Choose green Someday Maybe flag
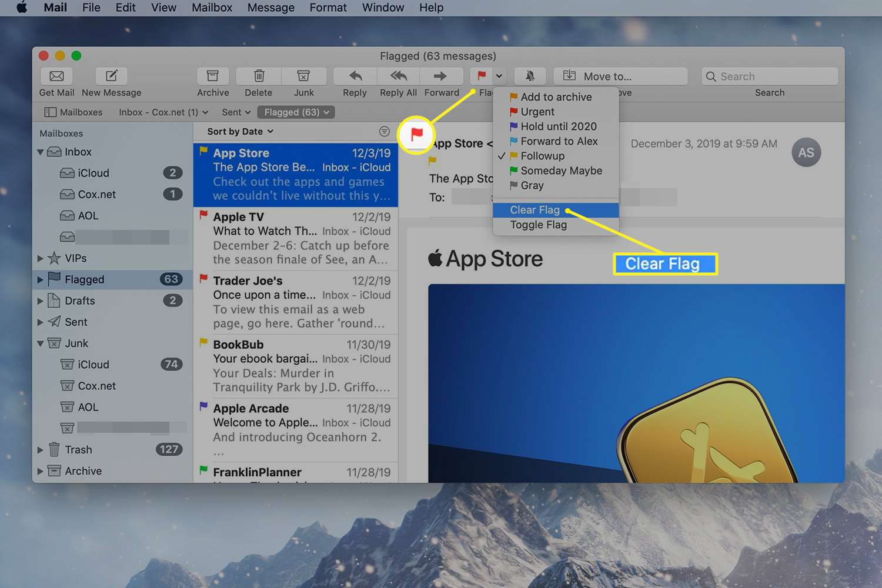 coord(556,171)
